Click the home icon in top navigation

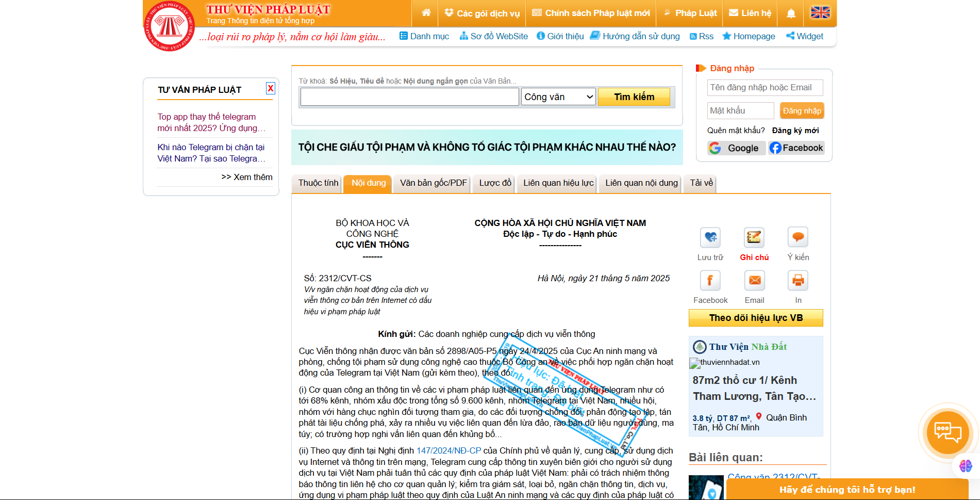426,13
